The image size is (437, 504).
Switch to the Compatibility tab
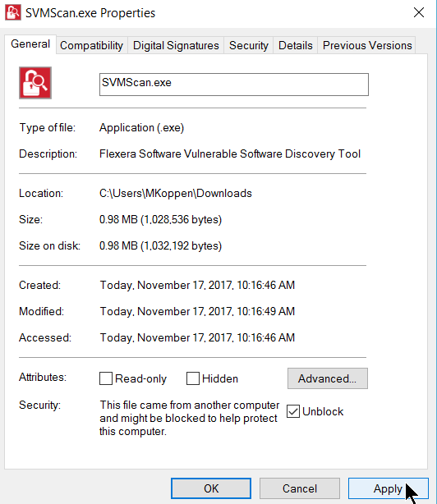click(92, 45)
